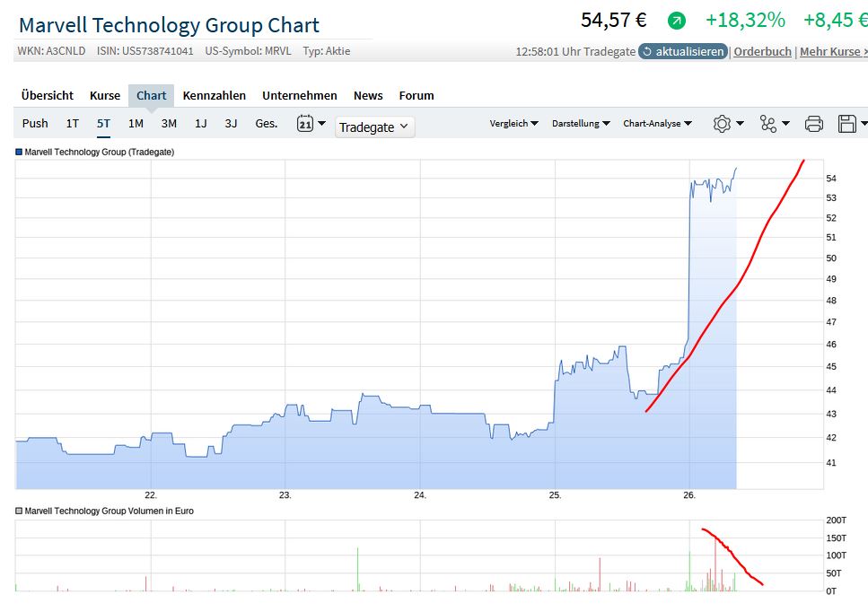
Task: Click the blue Marvell legend color square
Action: coord(19,153)
